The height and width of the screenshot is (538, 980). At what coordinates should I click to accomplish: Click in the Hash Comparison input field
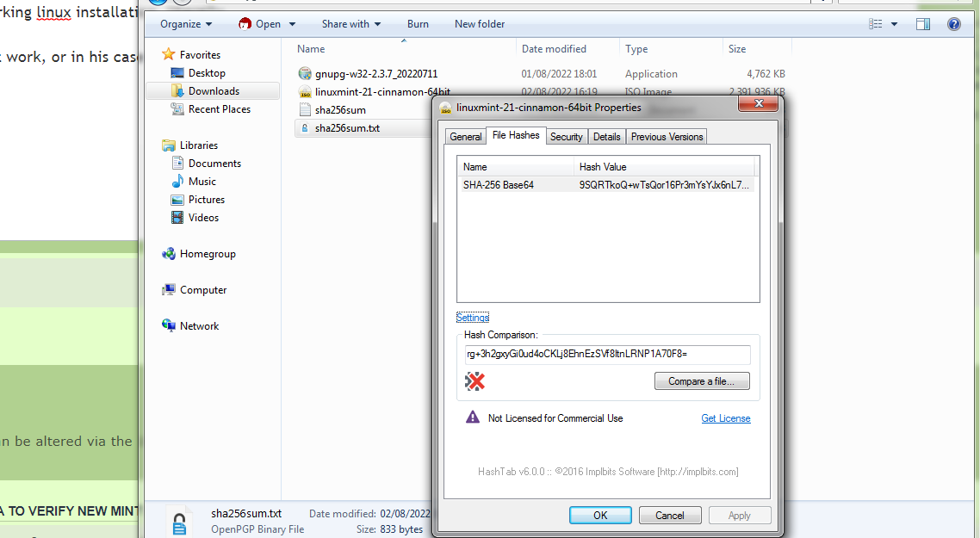coord(607,355)
